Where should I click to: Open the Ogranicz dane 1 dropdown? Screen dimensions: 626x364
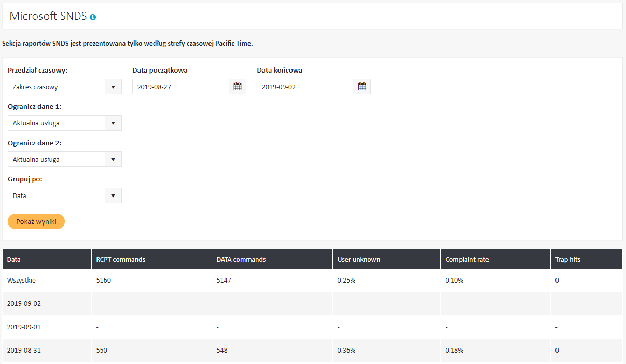[65, 123]
